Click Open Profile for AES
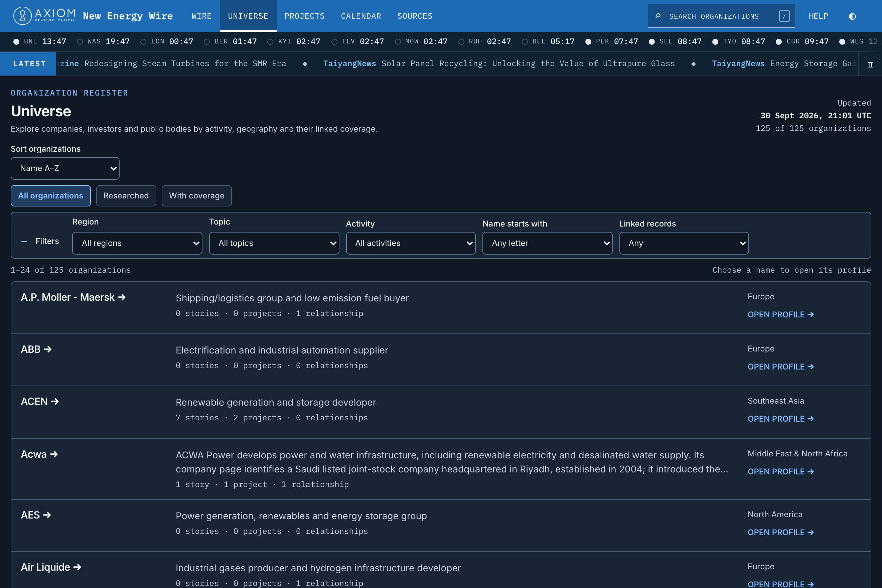 pyautogui.click(x=781, y=533)
